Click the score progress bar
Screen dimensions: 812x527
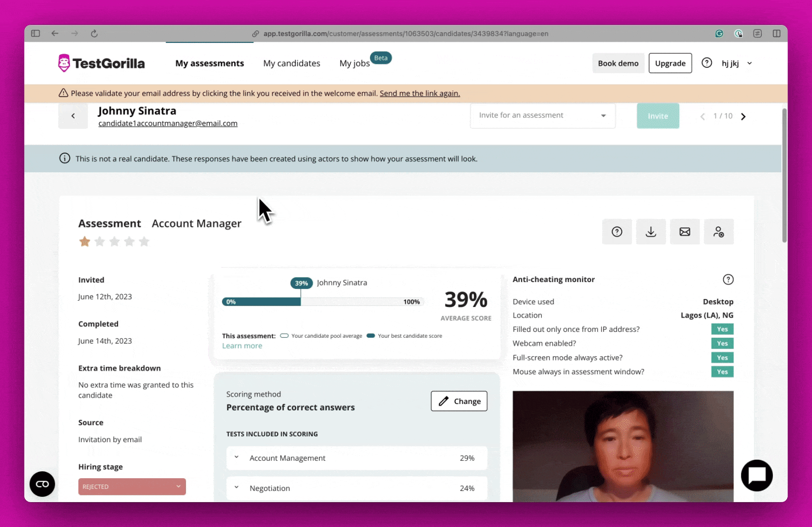tap(323, 302)
